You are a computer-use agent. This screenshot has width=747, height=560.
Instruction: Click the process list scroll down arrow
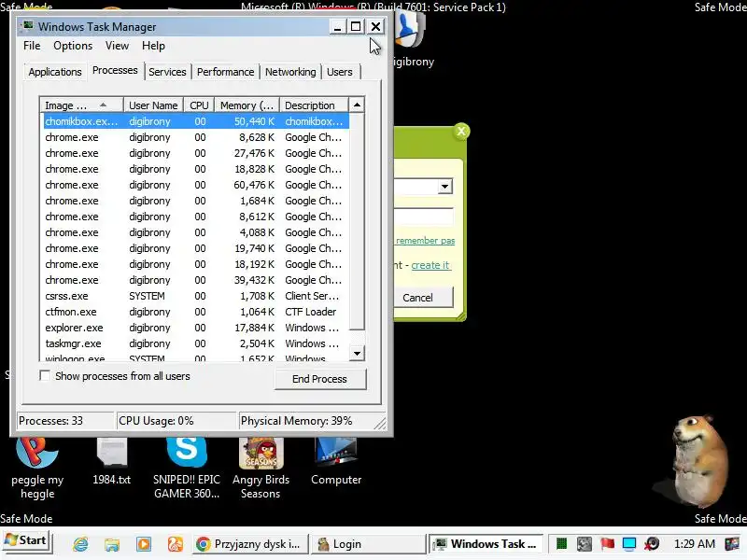click(x=357, y=354)
